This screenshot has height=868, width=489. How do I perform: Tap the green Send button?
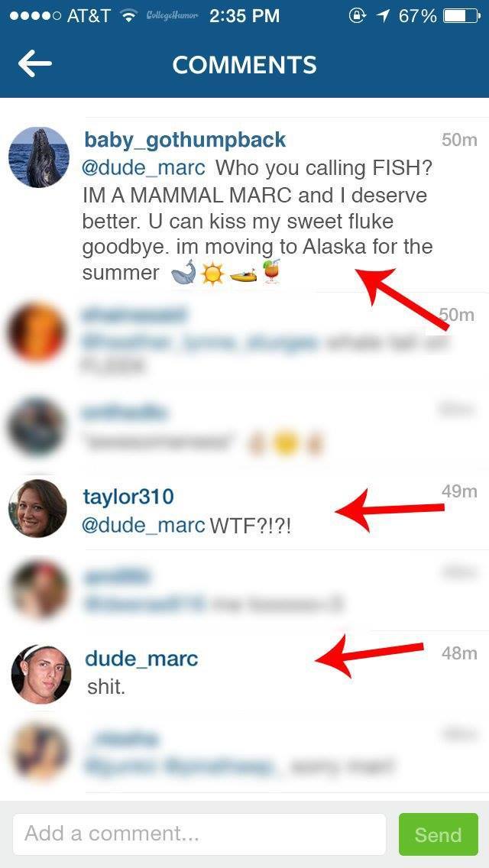[438, 834]
